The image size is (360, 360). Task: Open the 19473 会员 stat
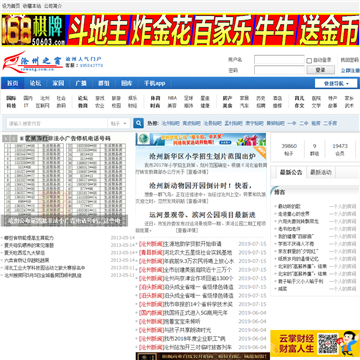[340, 150]
